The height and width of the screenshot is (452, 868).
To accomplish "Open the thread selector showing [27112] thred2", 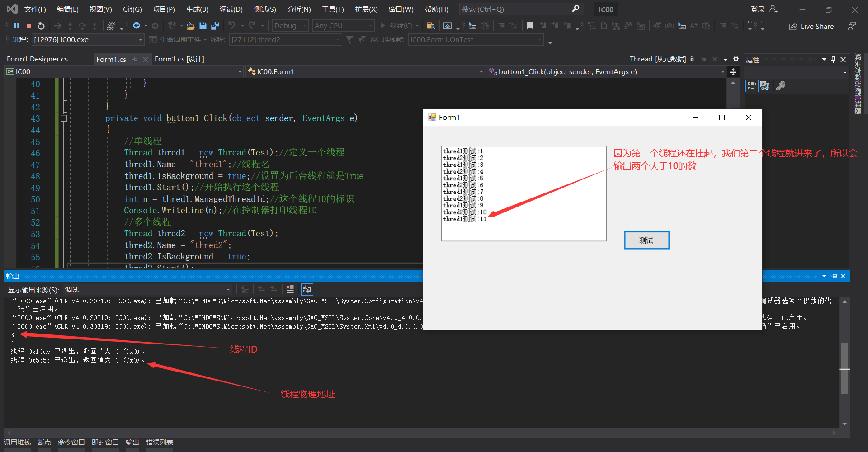I will coord(285,40).
